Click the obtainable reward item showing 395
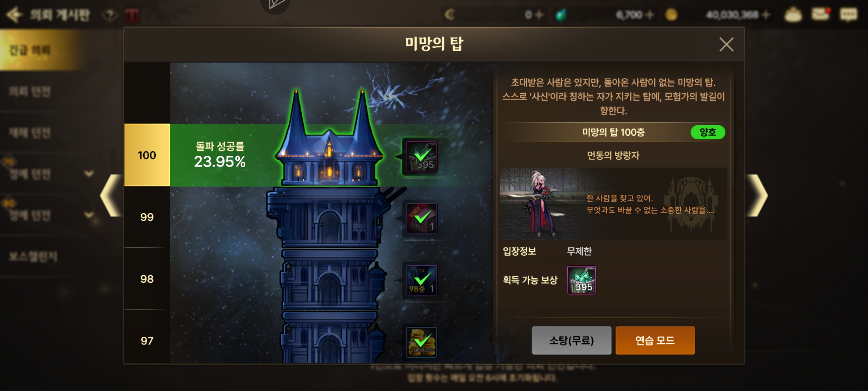868x391 pixels. pos(582,280)
